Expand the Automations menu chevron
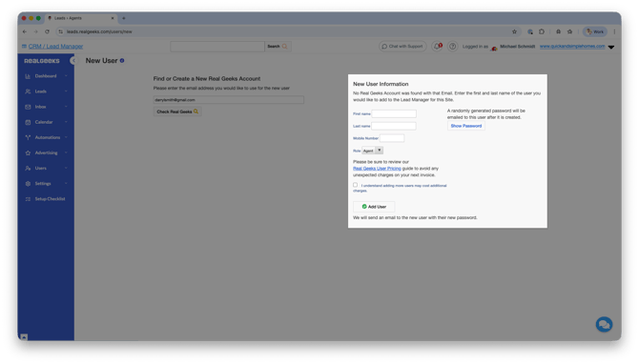639x364 pixels. coord(66,137)
